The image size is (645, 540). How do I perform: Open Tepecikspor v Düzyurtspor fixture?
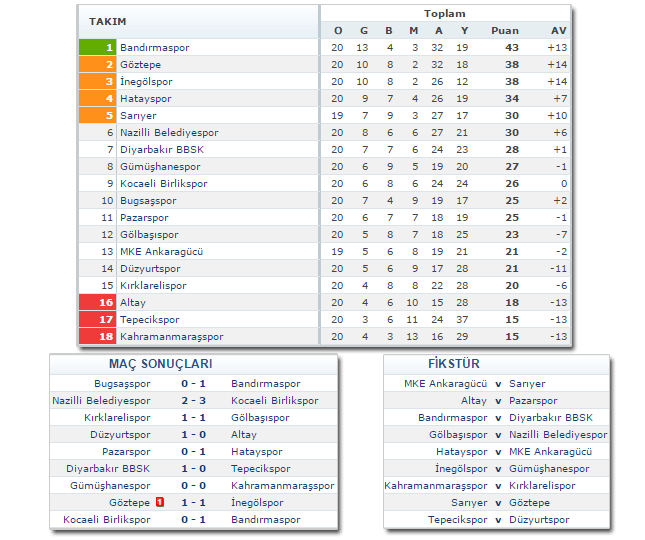tap(497, 520)
